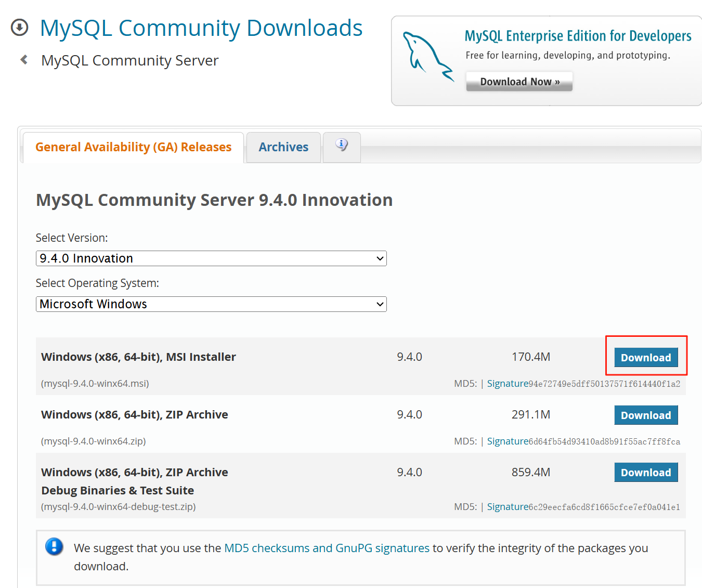
Task: Click the MySQL Community Server breadcrumb text
Action: coord(130,60)
